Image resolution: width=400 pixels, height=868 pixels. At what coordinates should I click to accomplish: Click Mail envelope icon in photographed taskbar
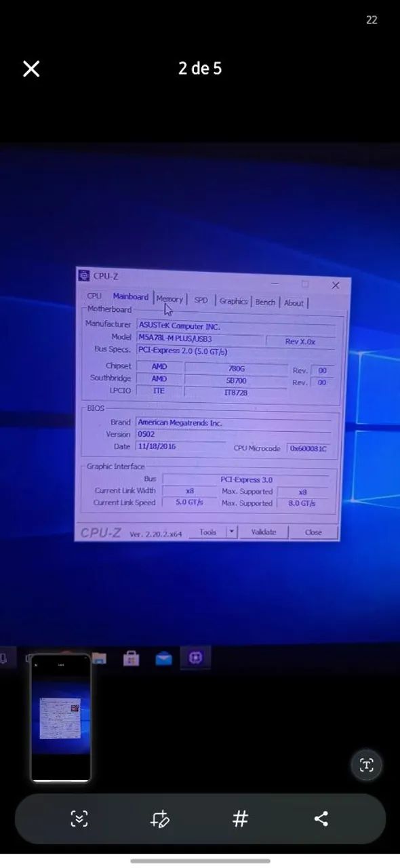pos(163,658)
